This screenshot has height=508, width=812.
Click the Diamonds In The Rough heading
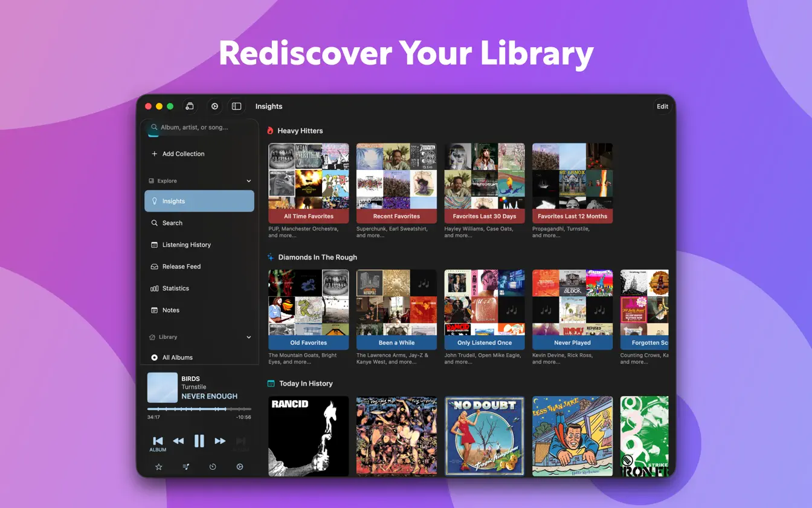pos(318,257)
